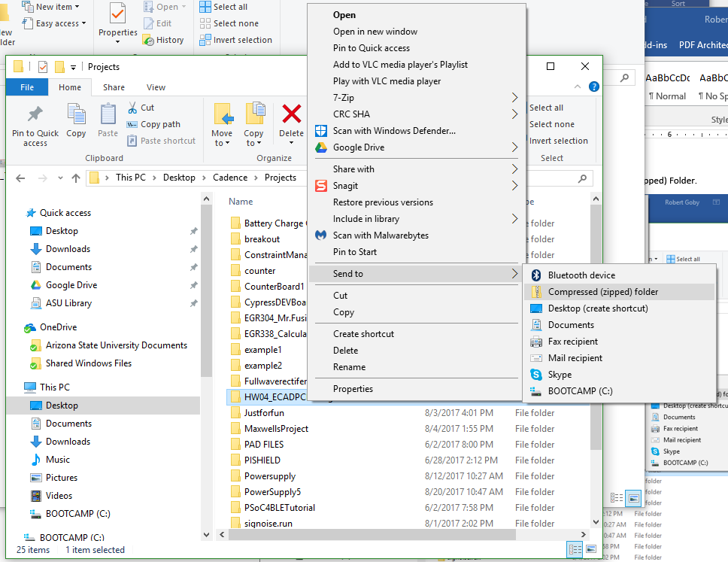Choose Skype in Send to submenu
728x562 pixels.
(619, 375)
